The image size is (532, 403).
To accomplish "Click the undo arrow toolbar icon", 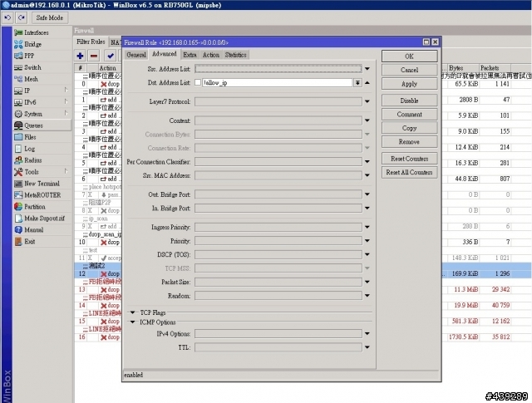I will click(x=7, y=17).
